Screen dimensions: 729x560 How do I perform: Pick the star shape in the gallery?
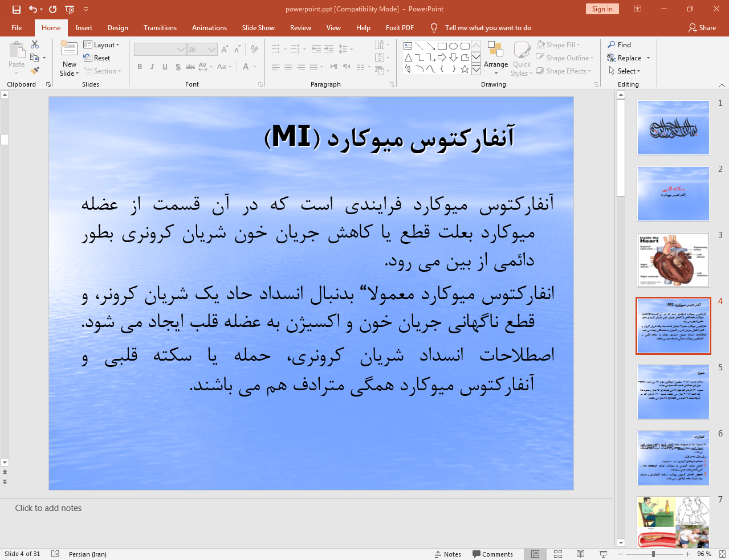pos(465,69)
